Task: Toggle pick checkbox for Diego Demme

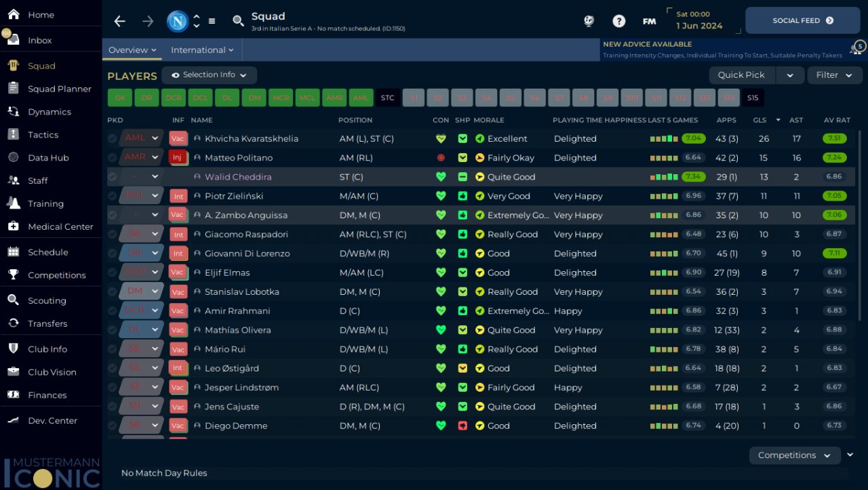Action: click(113, 426)
